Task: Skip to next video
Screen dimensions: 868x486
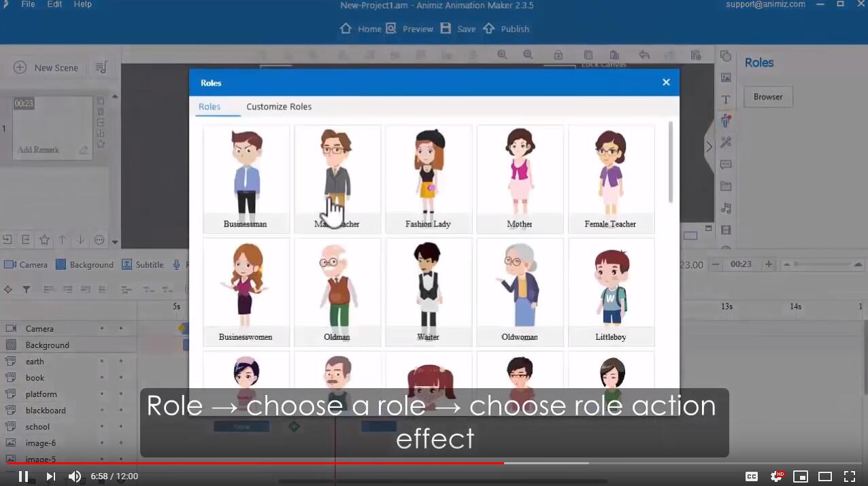Action: 50,476
